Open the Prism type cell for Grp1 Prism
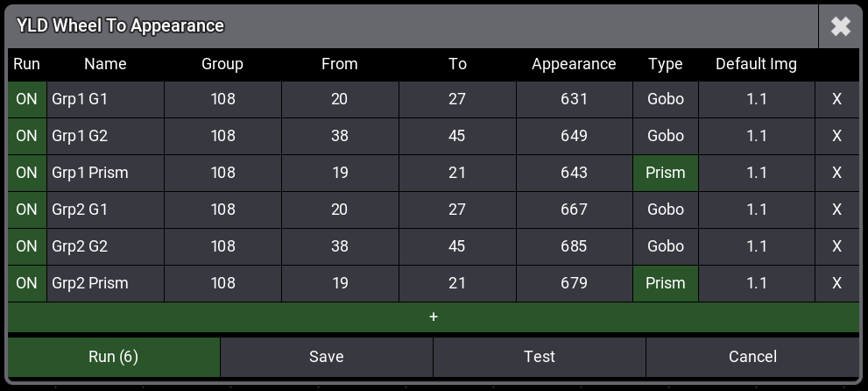 tap(665, 173)
